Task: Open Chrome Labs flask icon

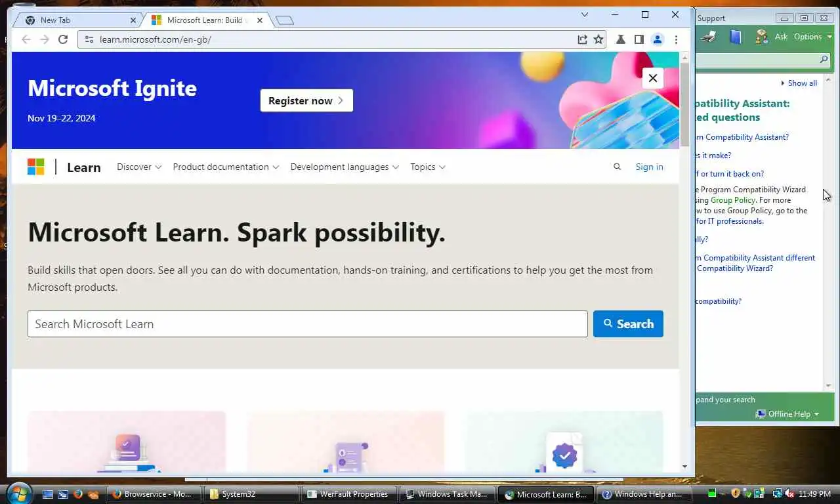Action: [x=620, y=39]
